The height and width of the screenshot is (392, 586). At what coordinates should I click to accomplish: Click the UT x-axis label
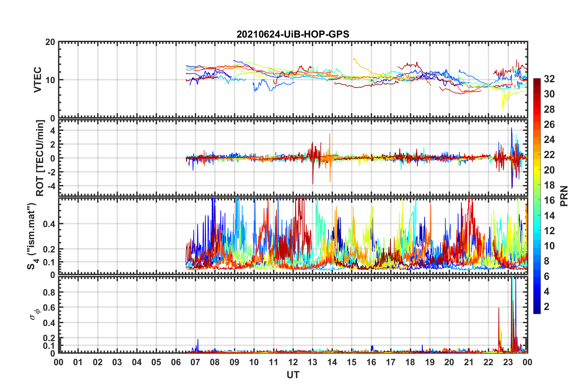[x=293, y=375]
